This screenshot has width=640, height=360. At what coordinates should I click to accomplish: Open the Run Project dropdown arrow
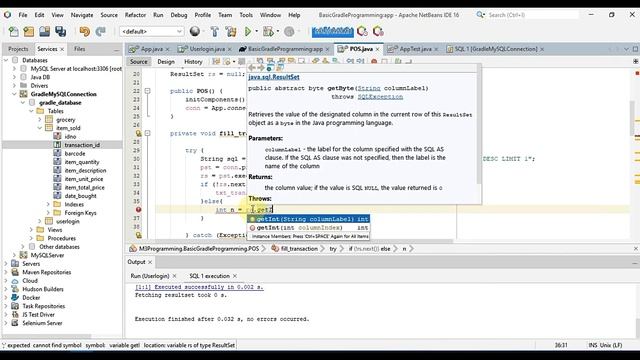point(256,31)
